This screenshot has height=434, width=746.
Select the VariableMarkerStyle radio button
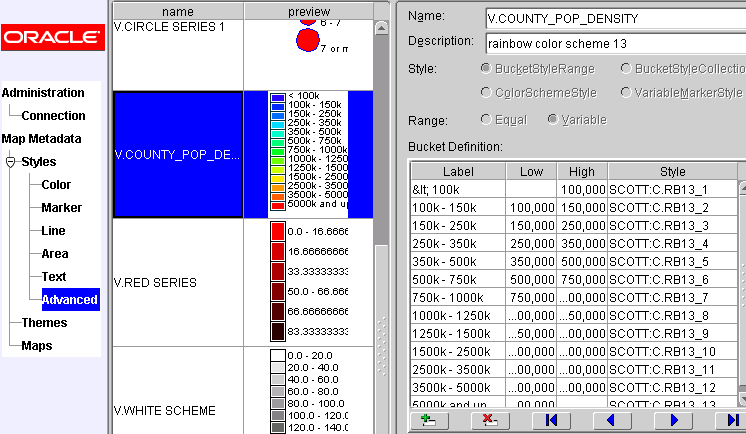pyautogui.click(x=626, y=92)
